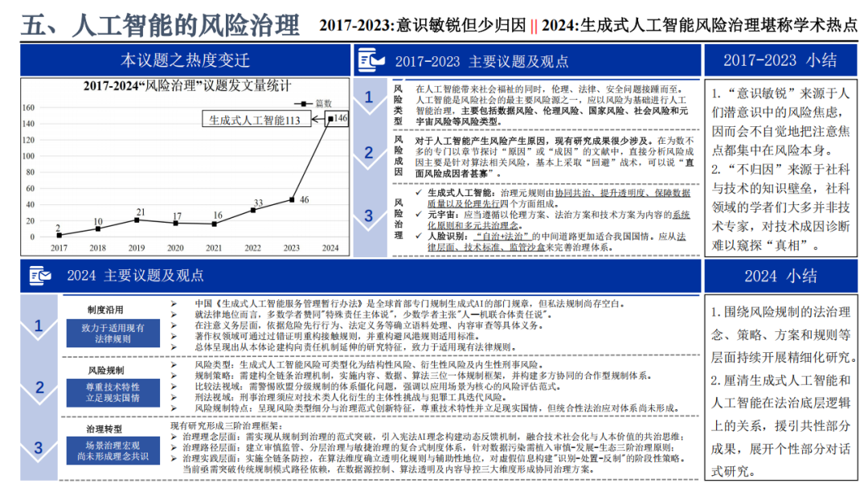
Task: Click the 146 data point for 2024
Action: click(x=330, y=119)
